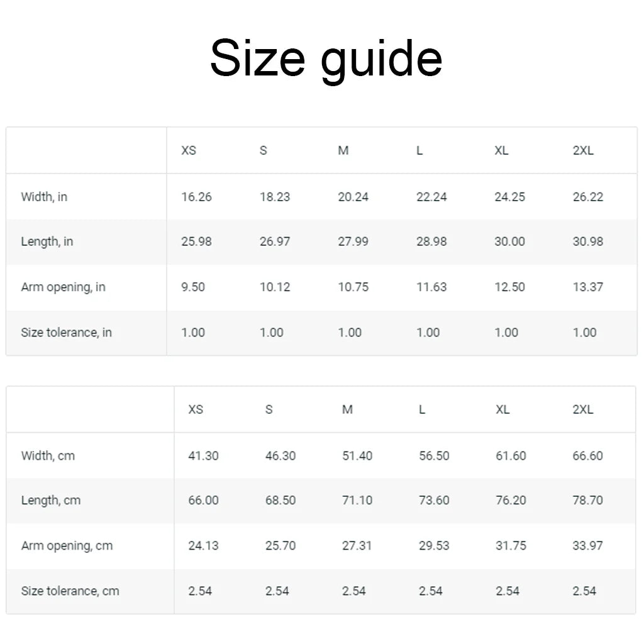Click the "Size guide" title
644x644 pixels.
click(x=326, y=58)
